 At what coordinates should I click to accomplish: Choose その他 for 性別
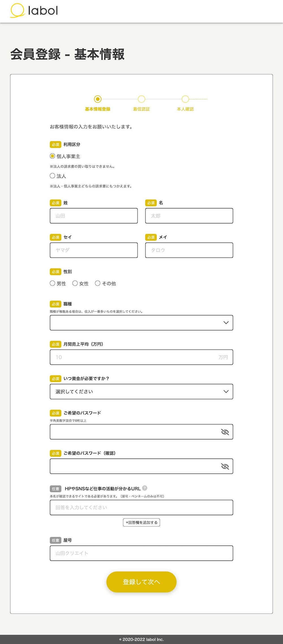[x=98, y=283]
